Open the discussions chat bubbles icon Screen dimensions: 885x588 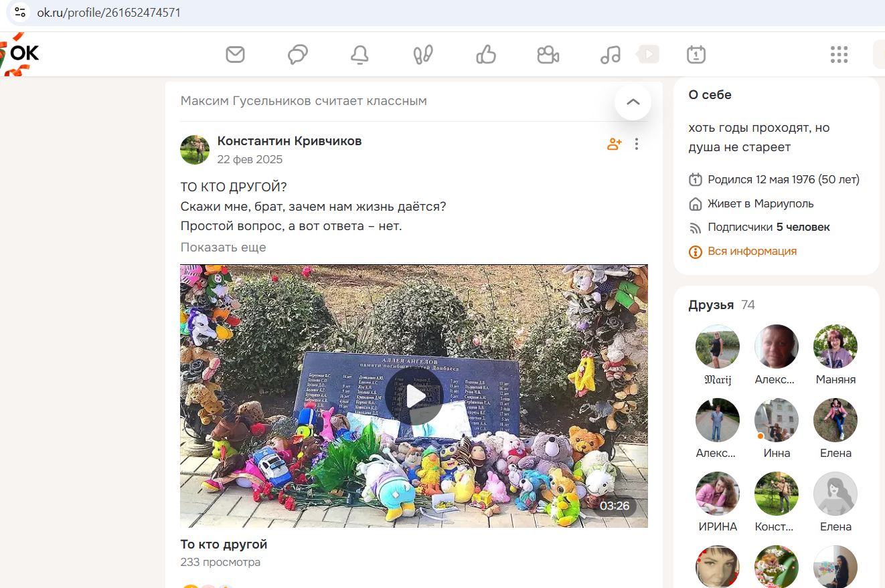[297, 54]
